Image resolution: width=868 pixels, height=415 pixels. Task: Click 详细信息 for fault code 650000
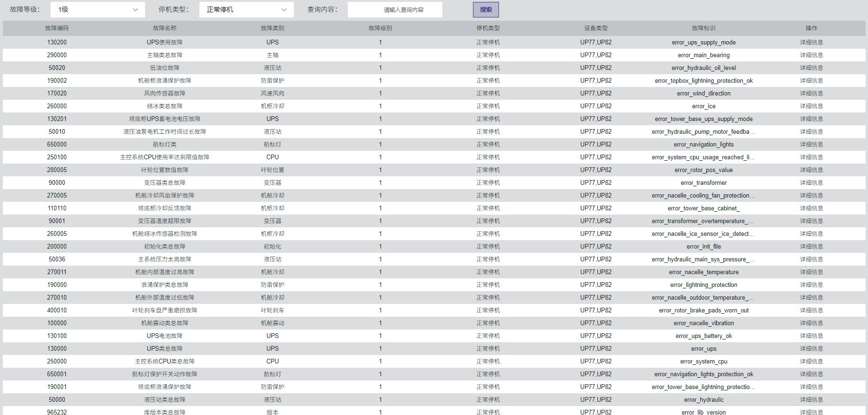[x=811, y=145]
